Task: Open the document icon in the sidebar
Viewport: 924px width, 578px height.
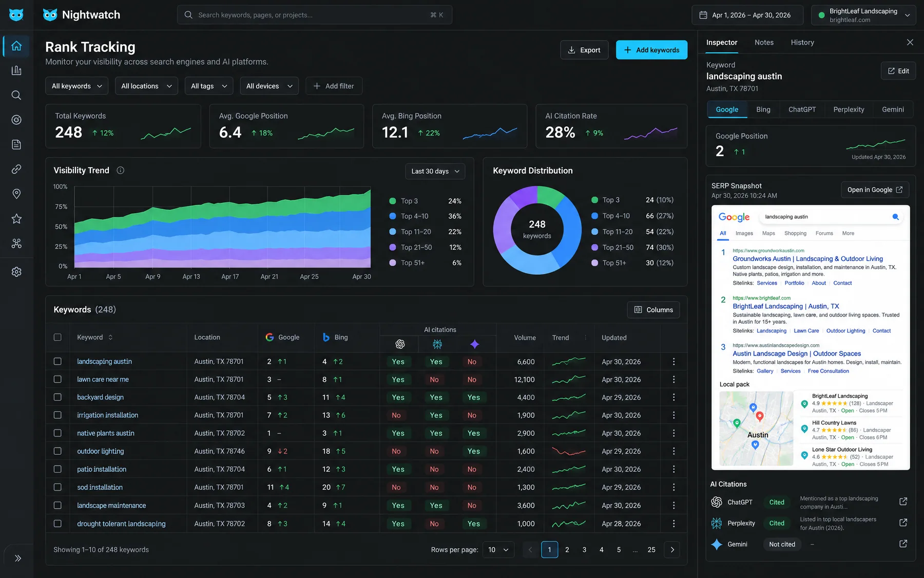Action: [16, 144]
